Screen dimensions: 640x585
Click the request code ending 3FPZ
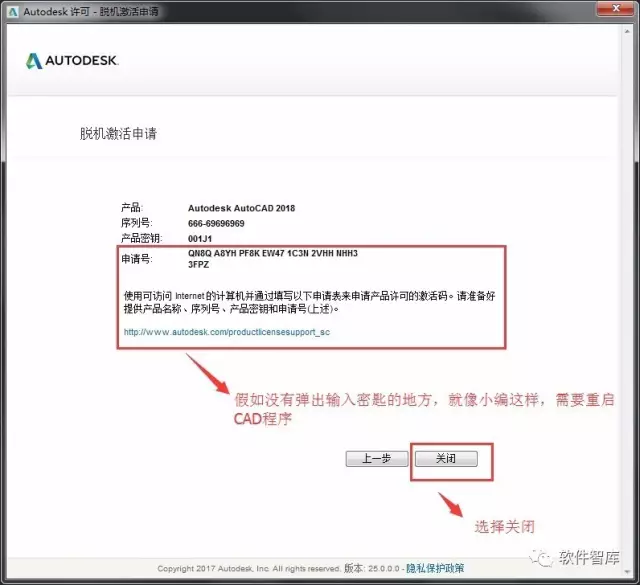point(198,265)
